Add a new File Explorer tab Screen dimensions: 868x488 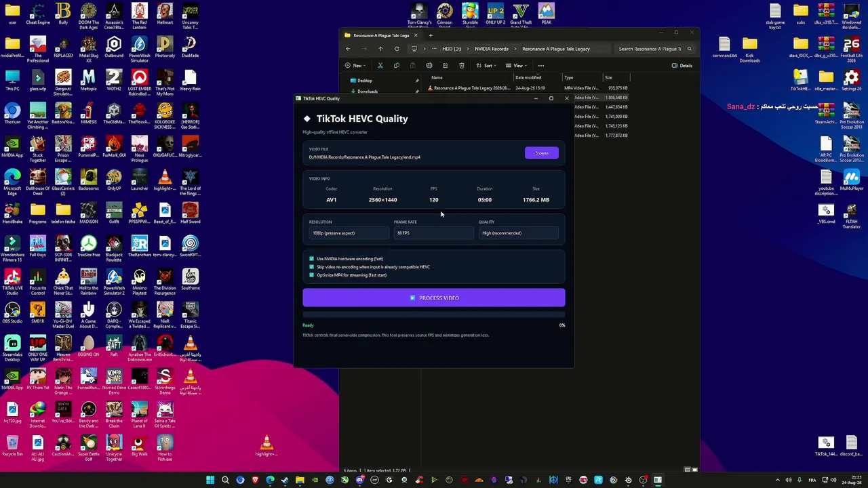430,35
